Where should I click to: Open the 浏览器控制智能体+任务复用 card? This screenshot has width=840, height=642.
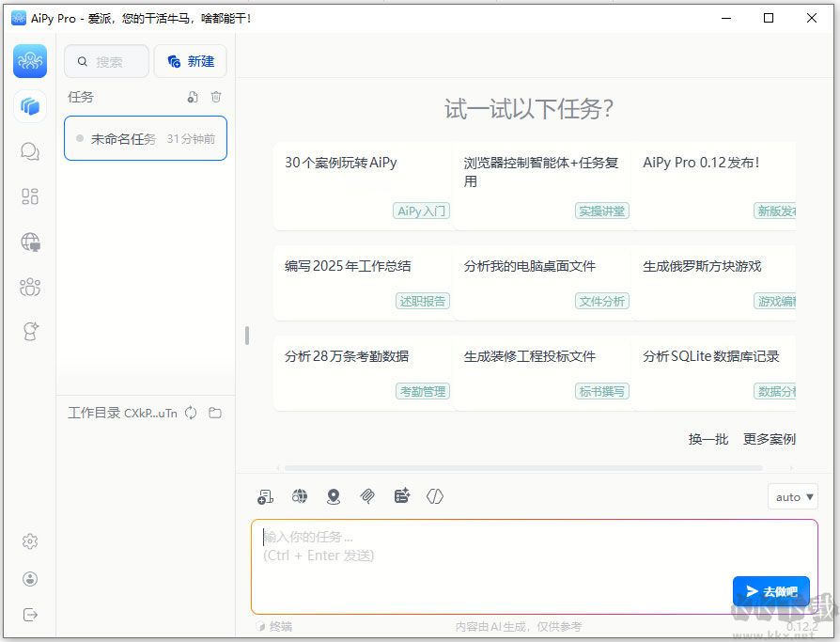[x=542, y=186]
